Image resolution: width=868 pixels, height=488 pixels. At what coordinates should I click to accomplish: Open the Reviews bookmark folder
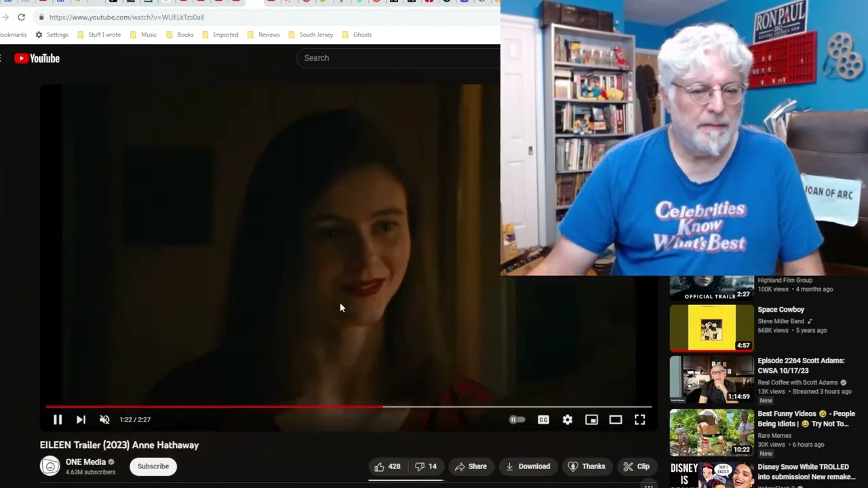pyautogui.click(x=263, y=35)
